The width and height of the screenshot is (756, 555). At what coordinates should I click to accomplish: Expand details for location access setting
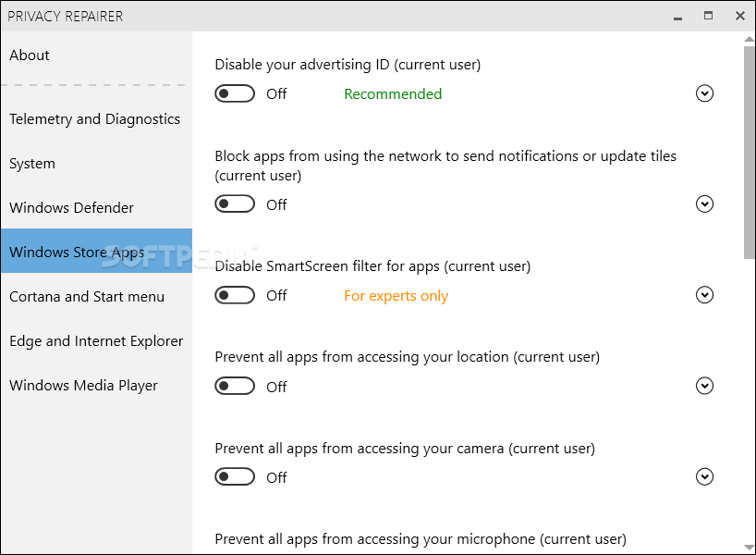click(704, 386)
